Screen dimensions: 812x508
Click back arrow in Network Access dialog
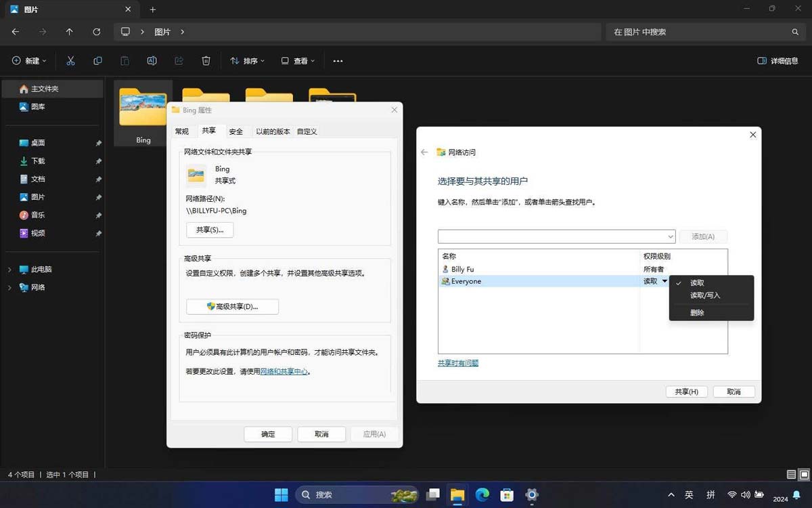[424, 152]
